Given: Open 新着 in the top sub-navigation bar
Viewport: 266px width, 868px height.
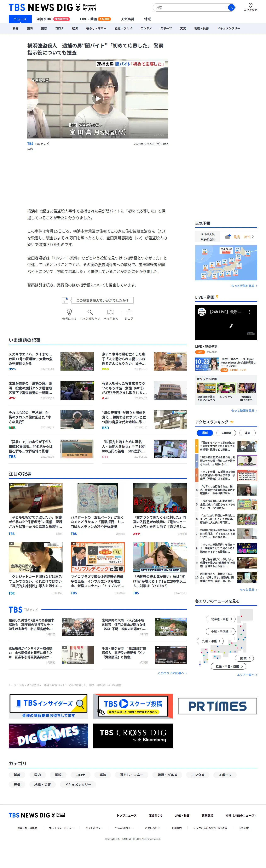Looking at the screenshot, I should point(16,28).
